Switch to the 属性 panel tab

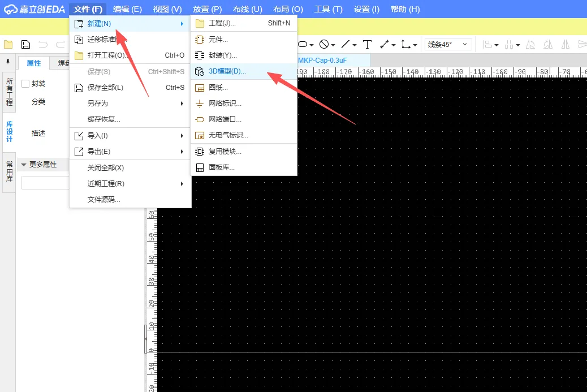(34, 63)
